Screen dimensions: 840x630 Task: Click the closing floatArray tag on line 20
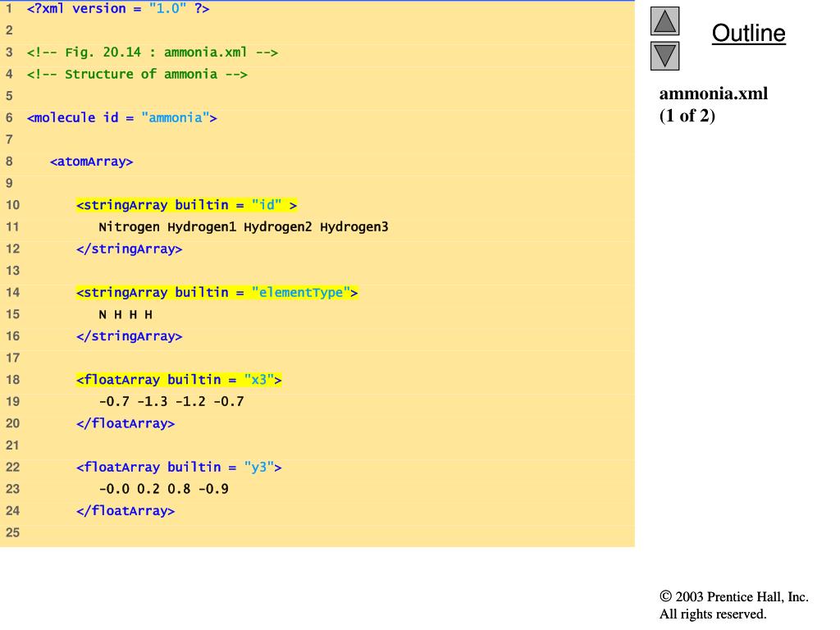(126, 424)
